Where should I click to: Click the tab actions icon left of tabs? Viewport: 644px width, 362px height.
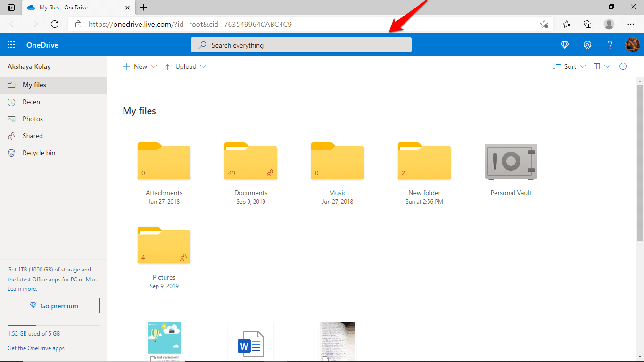coord(11,8)
